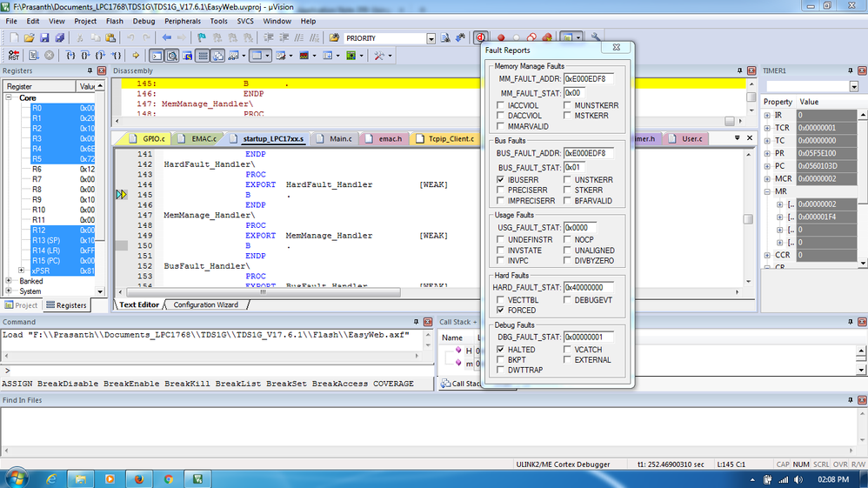Click Run to Cursor Line icon
Viewport: 868px width, 488px height.
tap(116, 56)
